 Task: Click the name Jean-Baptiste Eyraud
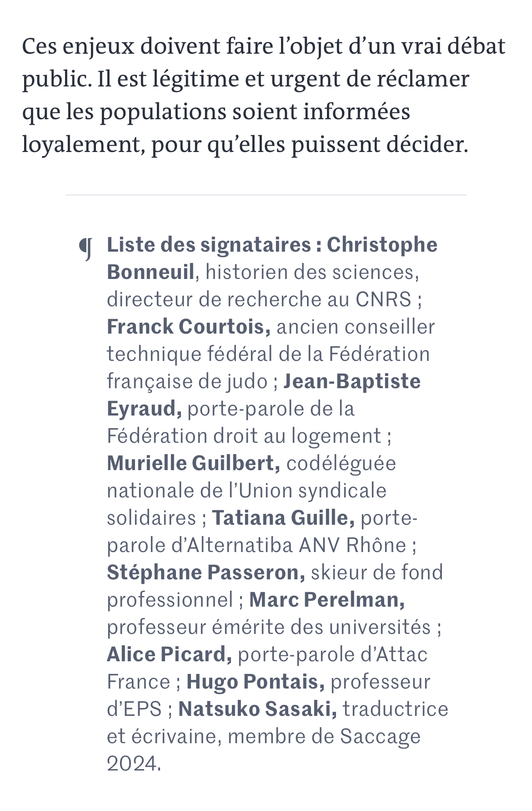pyautogui.click(x=352, y=381)
